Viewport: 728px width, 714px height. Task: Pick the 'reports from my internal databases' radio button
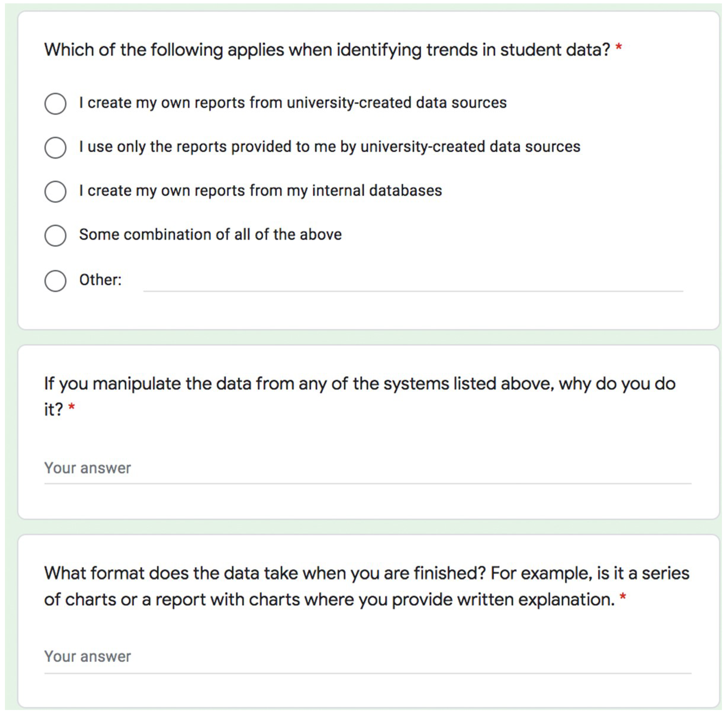click(x=56, y=191)
